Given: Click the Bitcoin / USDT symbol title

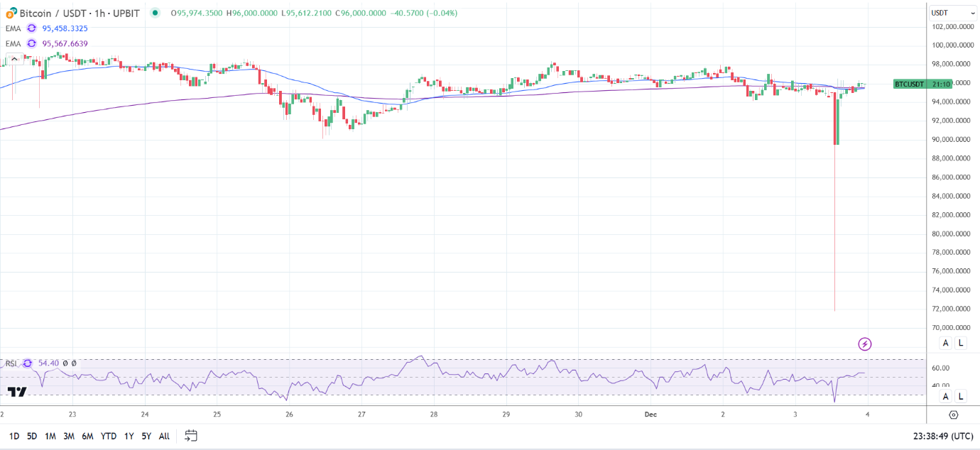Looking at the screenshot, I should tap(80, 13).
